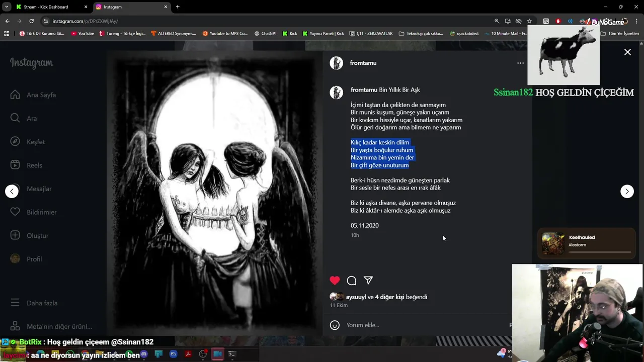Open the QR code extension
Screen dimensions: 644x362
(x=546, y=21)
